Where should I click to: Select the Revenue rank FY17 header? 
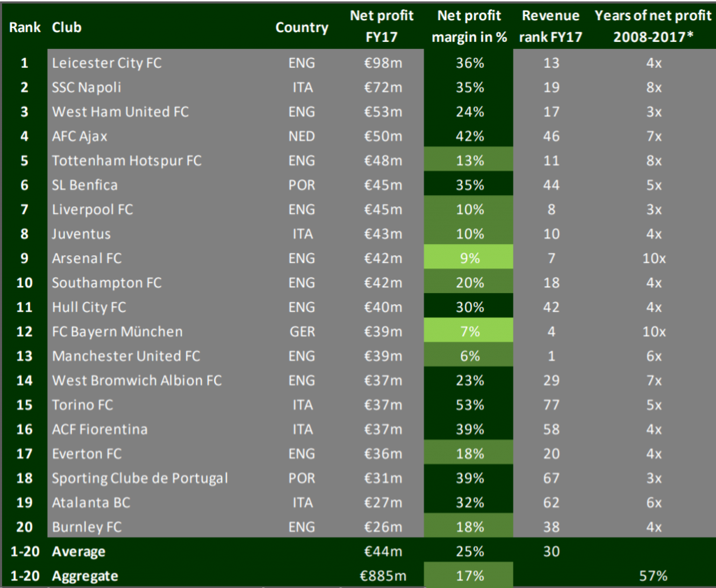coord(551,26)
